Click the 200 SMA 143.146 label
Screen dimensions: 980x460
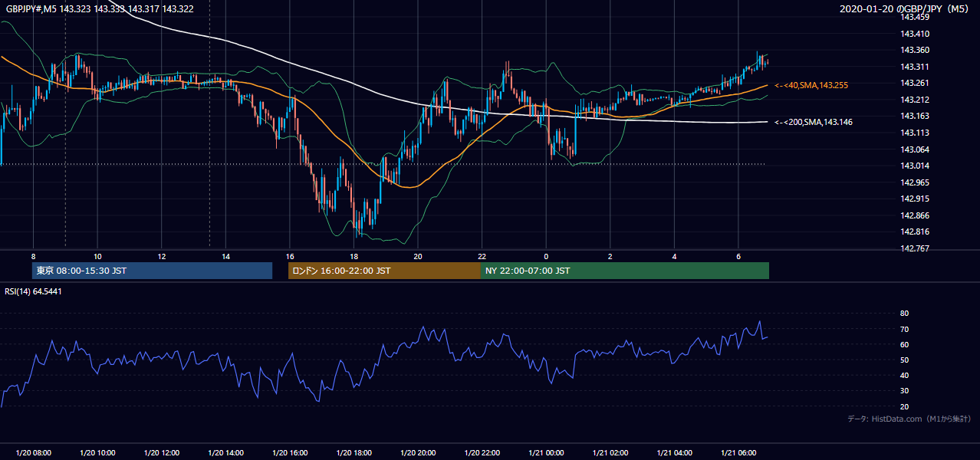pos(814,122)
